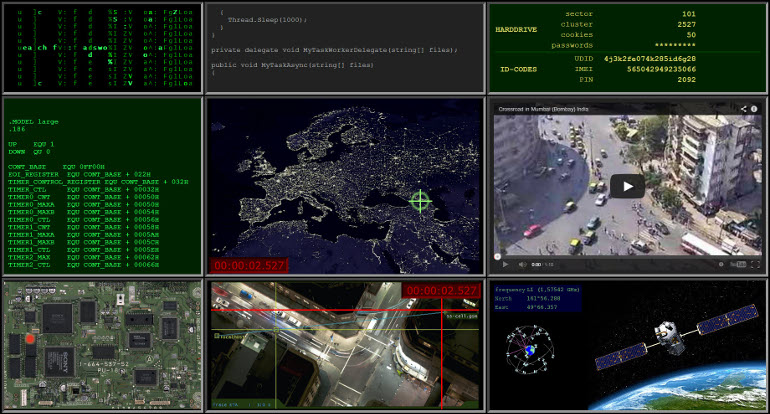This screenshot has height=414, width=770.
Task: Click the video progress bar scrubber handle
Action: (497, 256)
